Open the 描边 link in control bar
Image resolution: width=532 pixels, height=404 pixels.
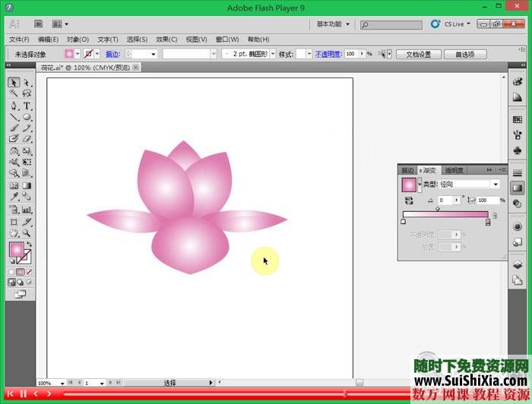pos(113,54)
